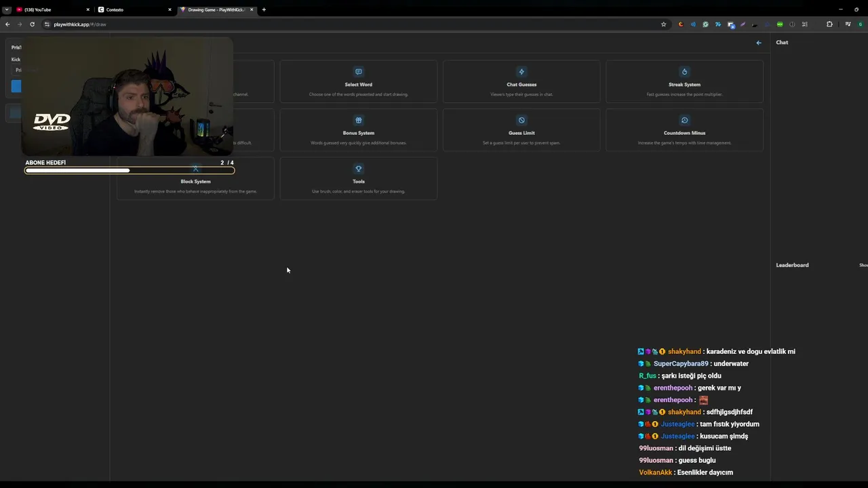Image resolution: width=868 pixels, height=488 pixels.
Task: Click the blue back arrow beside Chat
Action: pyautogui.click(x=759, y=43)
